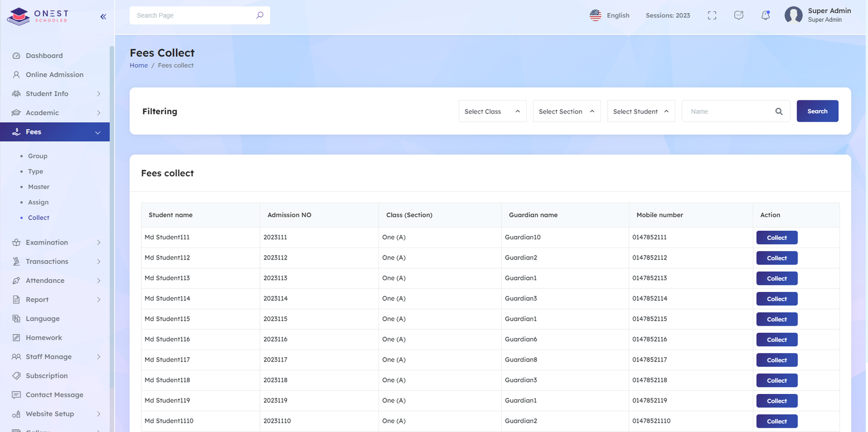Expand Transactions submenu chevron

[x=99, y=262]
